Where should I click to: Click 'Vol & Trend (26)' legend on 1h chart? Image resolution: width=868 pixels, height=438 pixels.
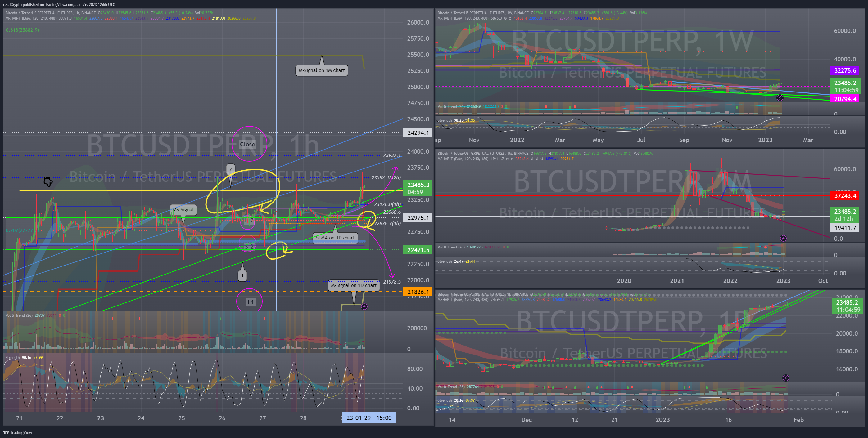[19, 315]
